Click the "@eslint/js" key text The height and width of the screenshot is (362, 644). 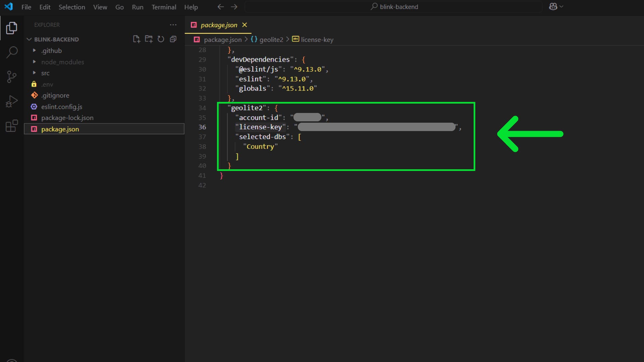click(258, 69)
